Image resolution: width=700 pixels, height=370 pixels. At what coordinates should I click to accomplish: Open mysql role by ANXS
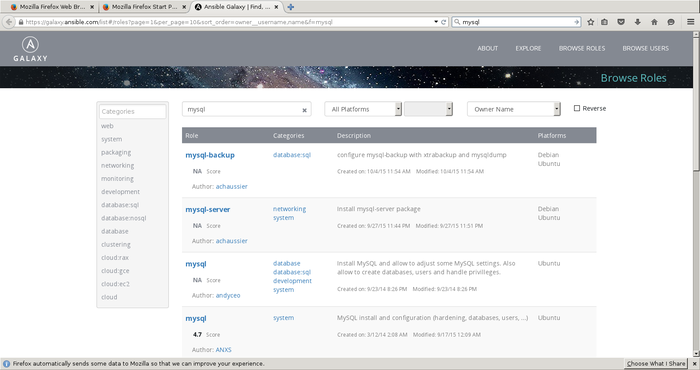(196, 318)
